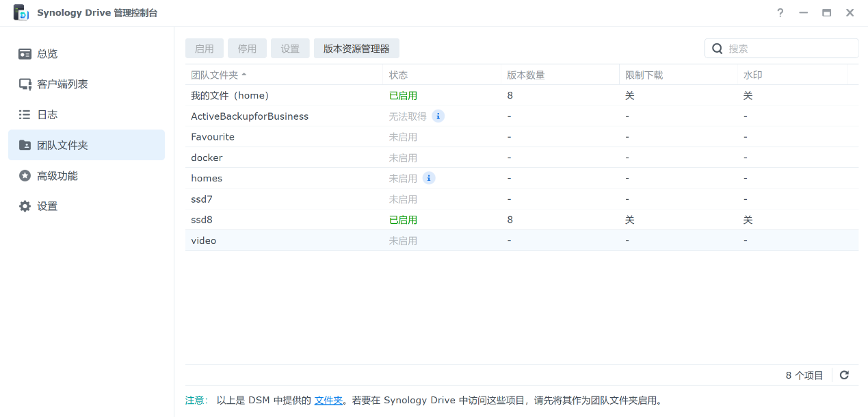
Task: Open 设置 in the left sidebar
Action: click(47, 206)
